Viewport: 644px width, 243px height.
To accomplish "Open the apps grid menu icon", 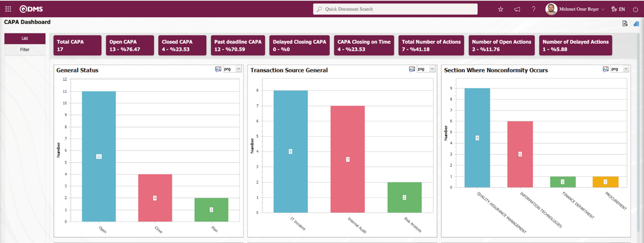I will pyautogui.click(x=8, y=9).
